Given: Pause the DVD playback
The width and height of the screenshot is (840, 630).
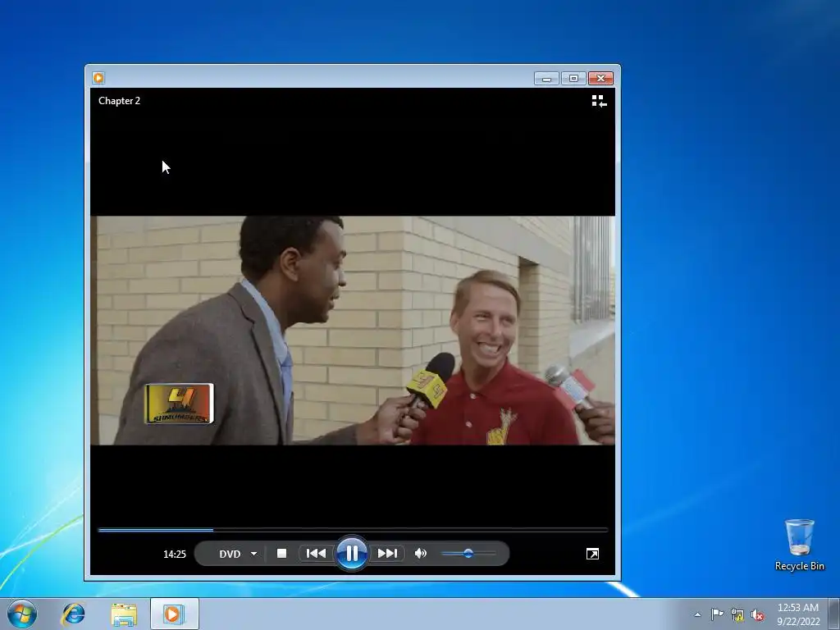Looking at the screenshot, I should click(x=351, y=554).
